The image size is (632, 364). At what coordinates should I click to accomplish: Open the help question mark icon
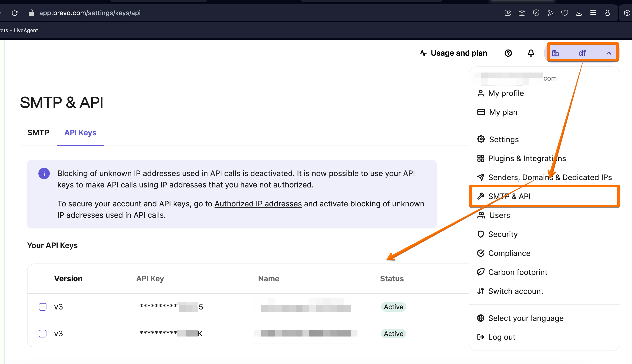tap(508, 53)
